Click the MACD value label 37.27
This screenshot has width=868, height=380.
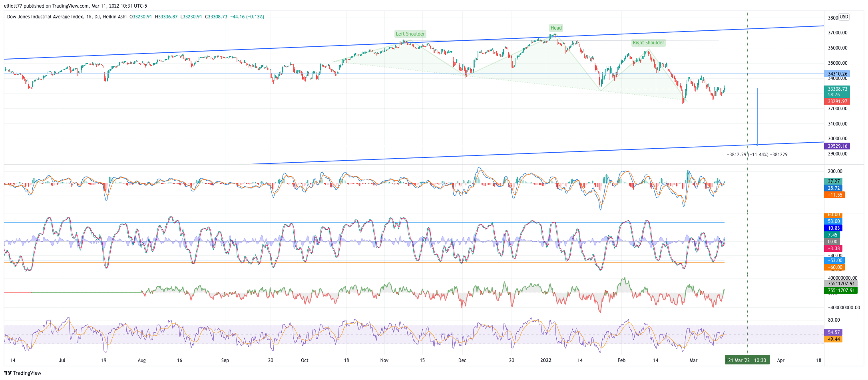[x=833, y=181]
